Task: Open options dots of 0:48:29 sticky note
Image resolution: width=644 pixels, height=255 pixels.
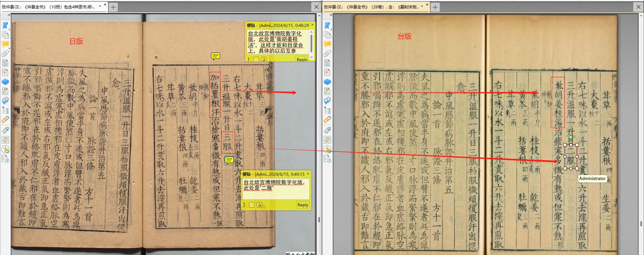Action: [x=249, y=59]
